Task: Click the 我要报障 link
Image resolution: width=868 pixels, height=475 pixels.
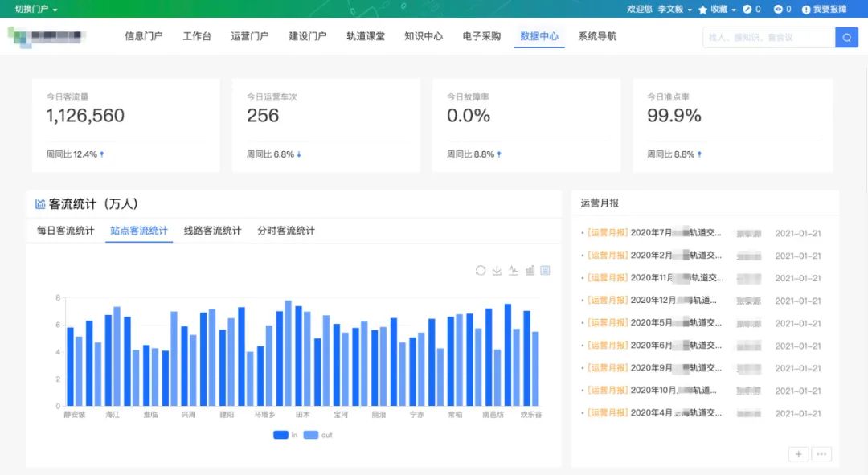Action: point(829,10)
